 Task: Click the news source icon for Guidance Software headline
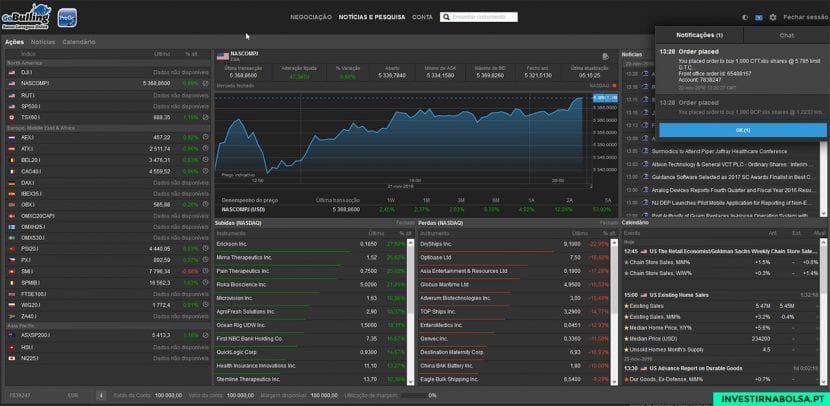point(645,177)
